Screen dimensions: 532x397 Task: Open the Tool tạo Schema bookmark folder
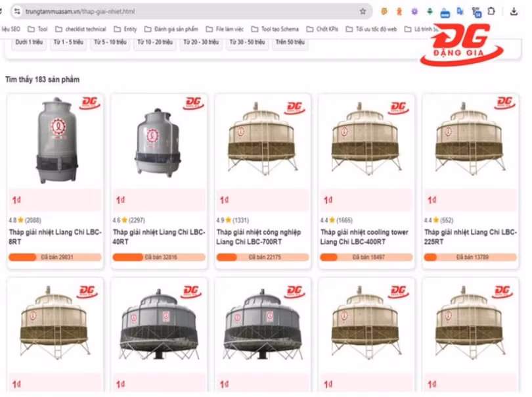[x=275, y=29]
